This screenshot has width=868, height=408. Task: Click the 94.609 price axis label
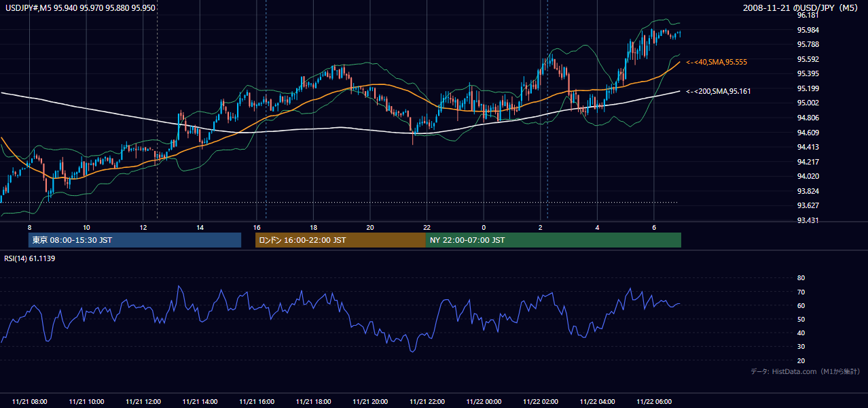[808, 133]
